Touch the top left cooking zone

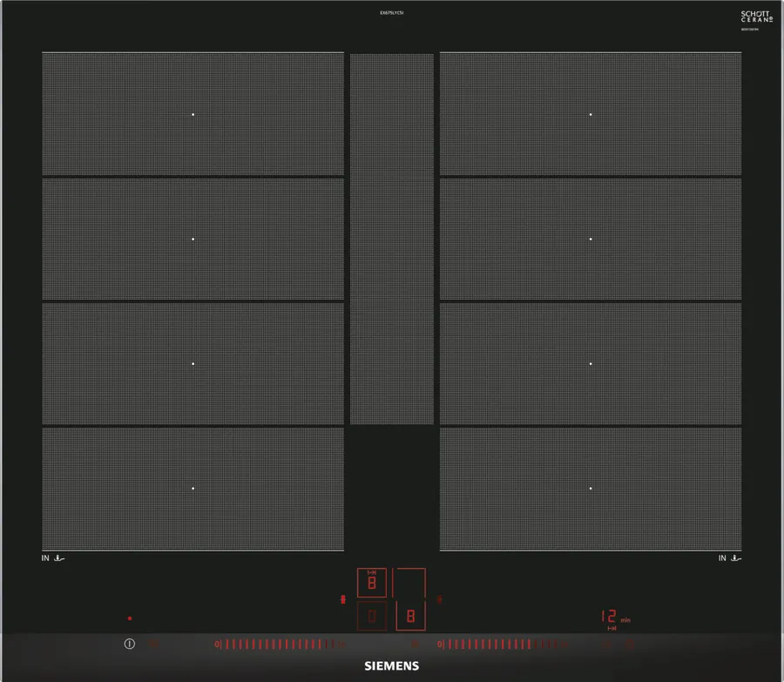click(193, 114)
